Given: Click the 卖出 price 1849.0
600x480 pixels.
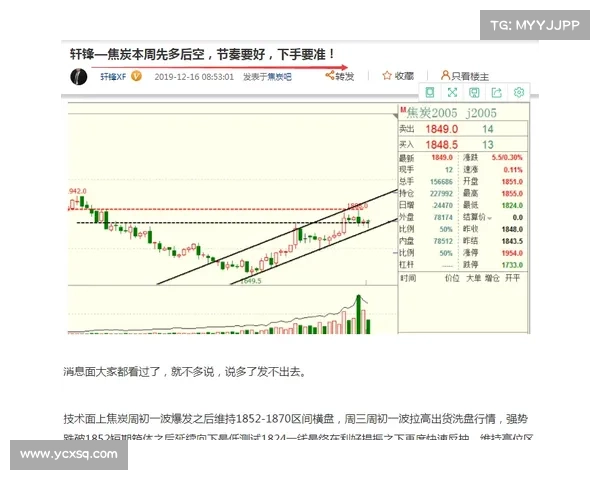Looking at the screenshot, I should [442, 129].
